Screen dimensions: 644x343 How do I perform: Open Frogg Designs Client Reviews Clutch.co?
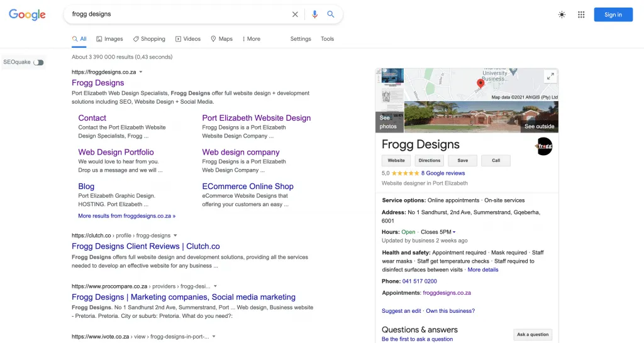(x=146, y=246)
